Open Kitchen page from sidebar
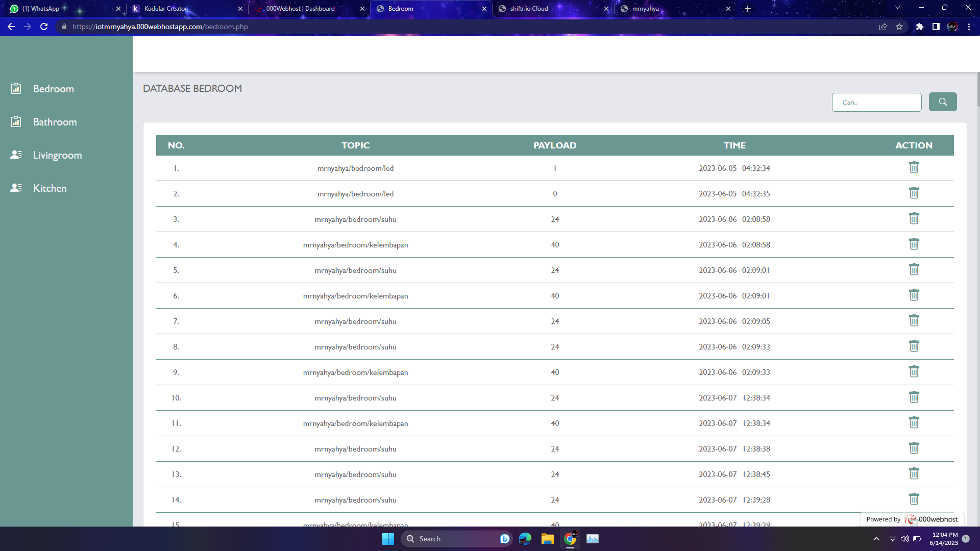Image resolution: width=980 pixels, height=551 pixels. [x=50, y=188]
